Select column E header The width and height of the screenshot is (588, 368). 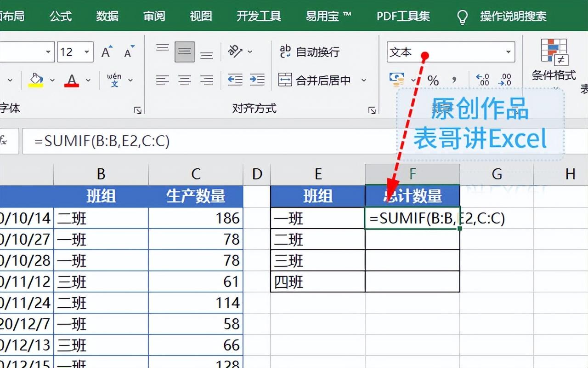pos(318,174)
